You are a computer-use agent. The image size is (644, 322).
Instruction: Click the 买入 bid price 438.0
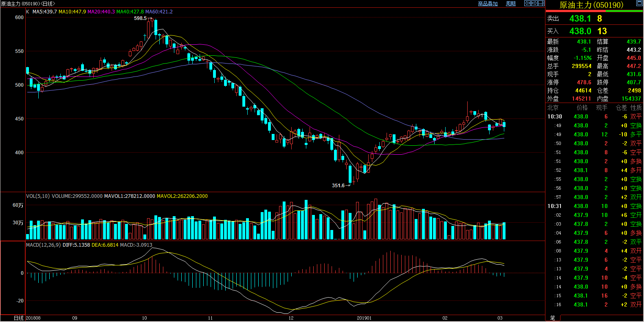580,31
